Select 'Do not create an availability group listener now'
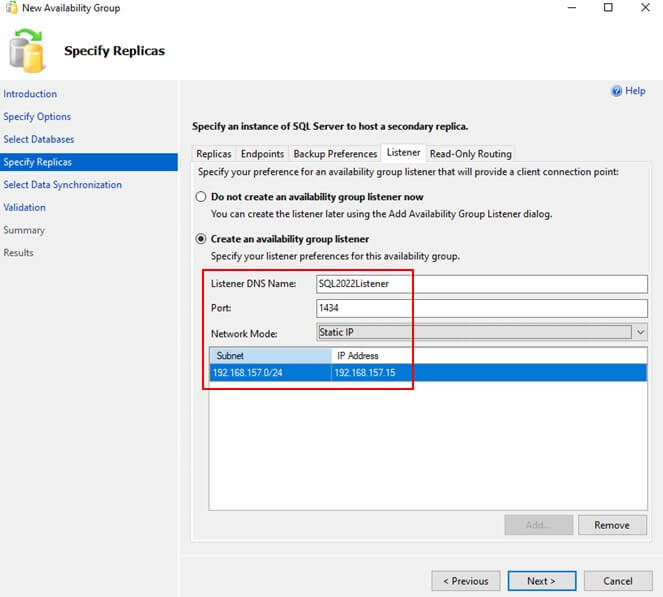 tap(201, 197)
